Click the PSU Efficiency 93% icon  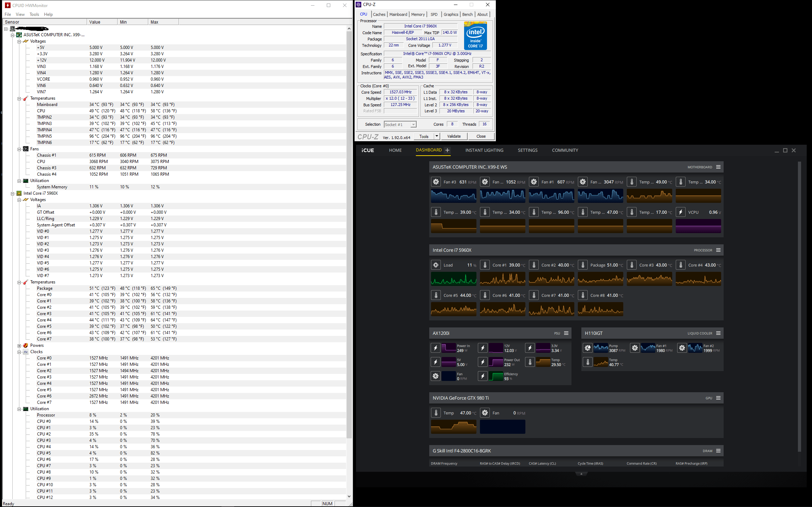483,376
